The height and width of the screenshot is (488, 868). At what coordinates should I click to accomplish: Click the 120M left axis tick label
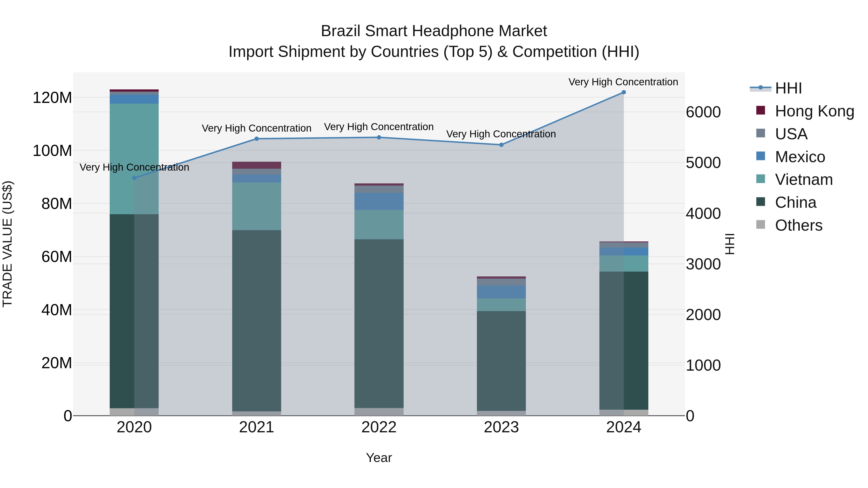pos(52,98)
